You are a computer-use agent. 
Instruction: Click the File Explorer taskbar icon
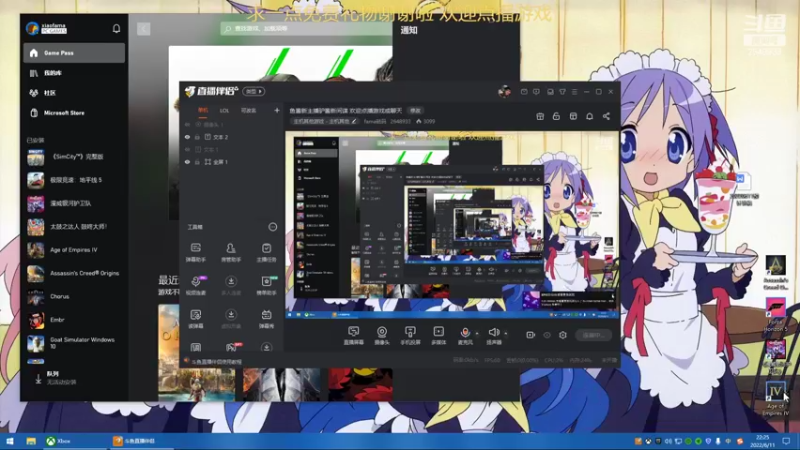click(31, 441)
